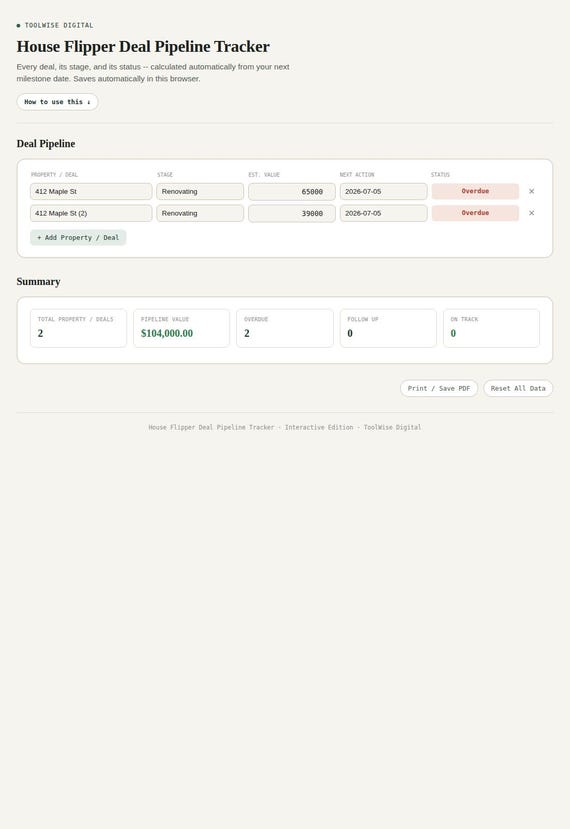Click the Summary heading

[39, 282]
